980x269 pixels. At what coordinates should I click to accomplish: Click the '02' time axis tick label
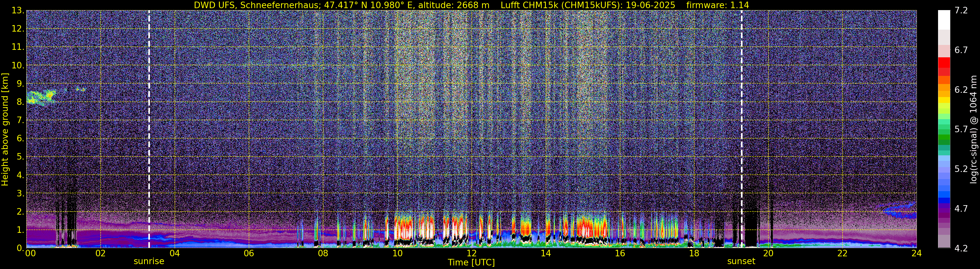(101, 253)
